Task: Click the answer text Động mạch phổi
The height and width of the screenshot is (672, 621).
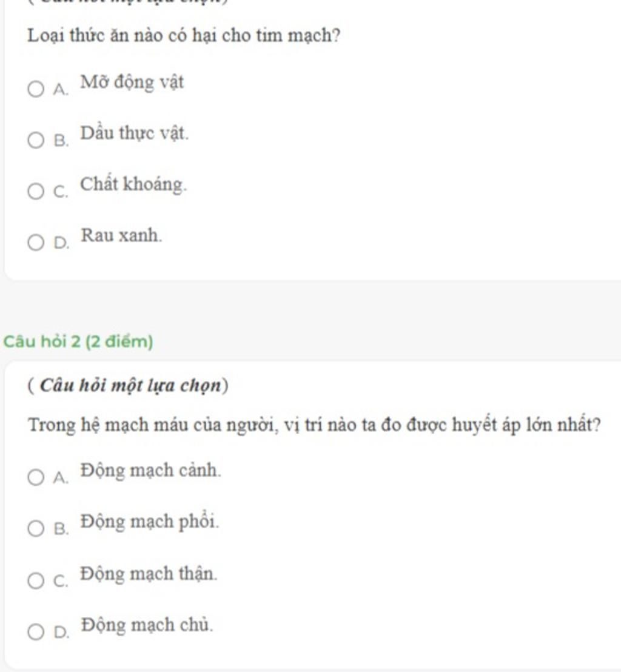Action: click(x=150, y=522)
